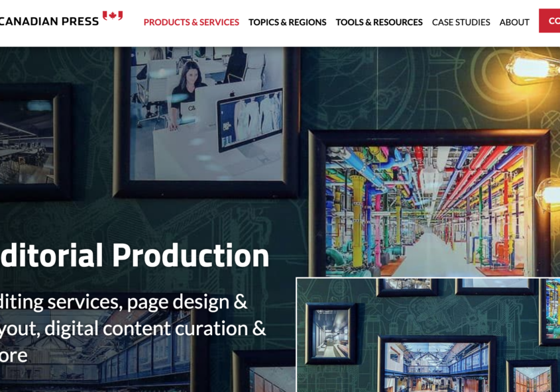The width and height of the screenshot is (560, 392).
Task: Click the Editorial Production heading
Action: pyautogui.click(x=134, y=256)
